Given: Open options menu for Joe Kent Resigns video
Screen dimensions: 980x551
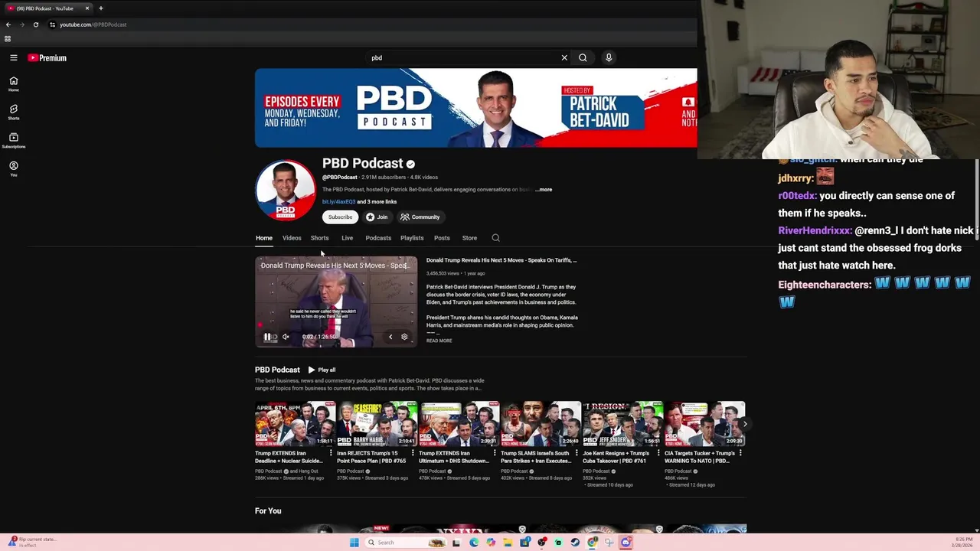Looking at the screenshot, I should 658,453.
